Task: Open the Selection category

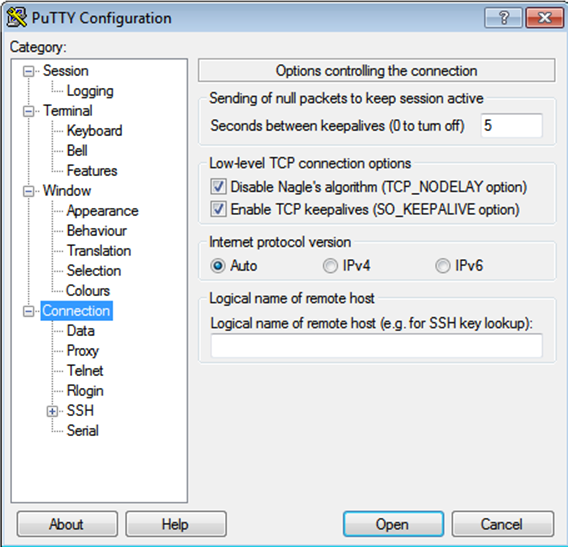Action: click(94, 271)
